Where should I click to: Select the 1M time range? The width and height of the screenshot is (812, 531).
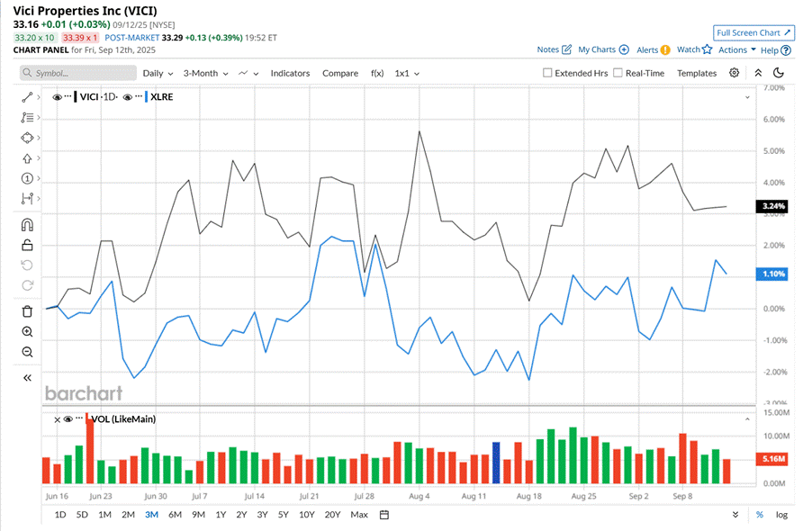[104, 515]
